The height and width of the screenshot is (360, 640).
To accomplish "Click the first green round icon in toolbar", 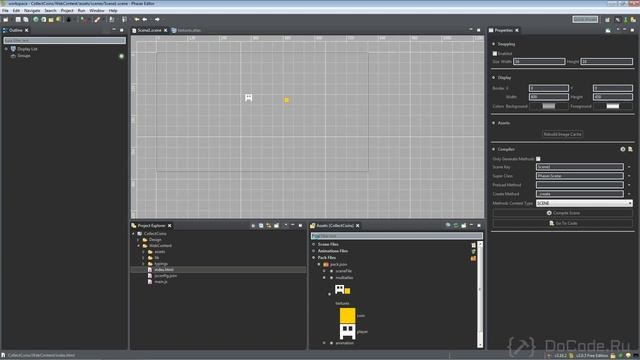I will [x=36, y=20].
